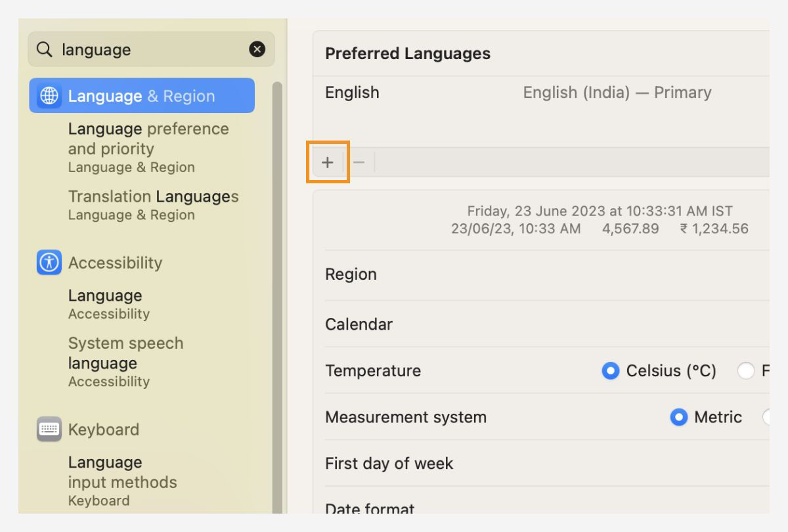Click inside the language search field
This screenshot has height=532, width=788.
tap(131, 49)
